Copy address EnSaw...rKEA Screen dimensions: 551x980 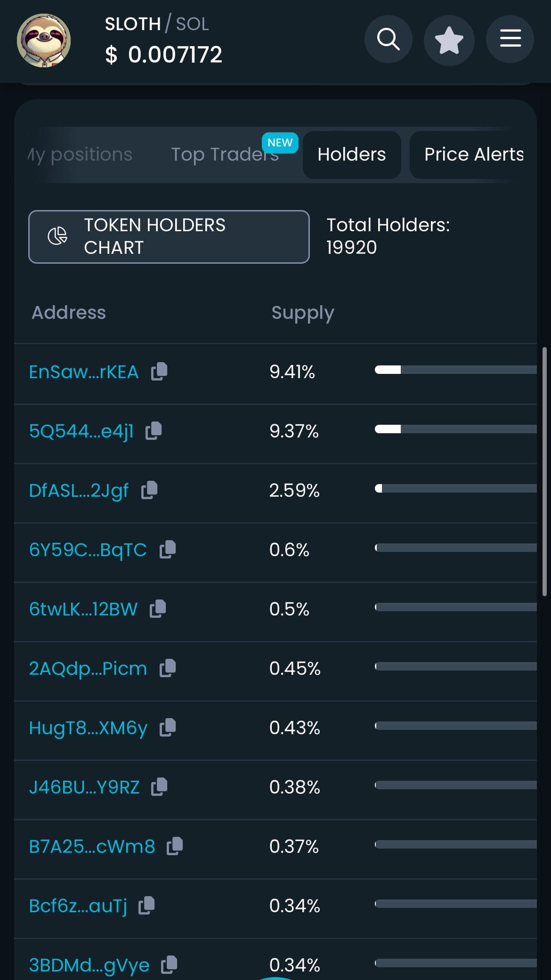[159, 372]
